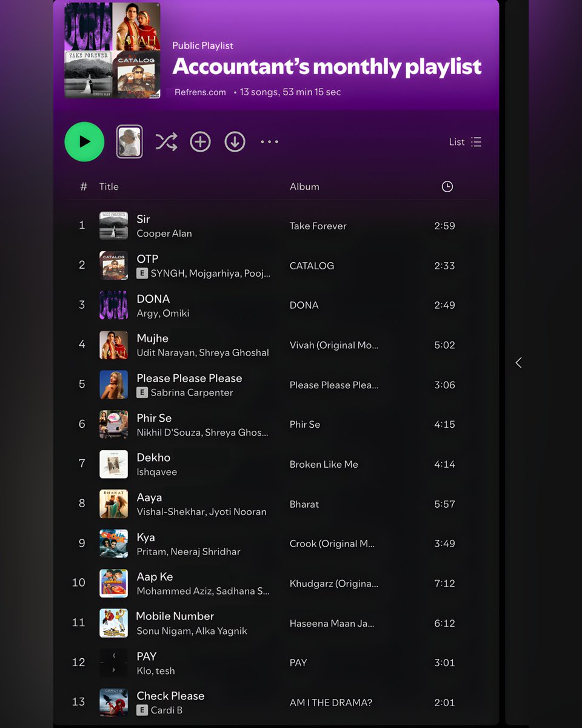Select song Please Please Please title

(189, 378)
